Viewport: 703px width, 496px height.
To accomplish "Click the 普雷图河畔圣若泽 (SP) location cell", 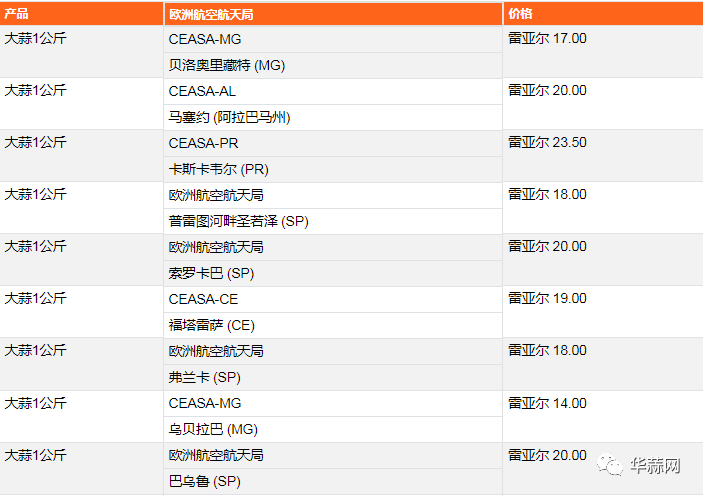I will pos(333,222).
